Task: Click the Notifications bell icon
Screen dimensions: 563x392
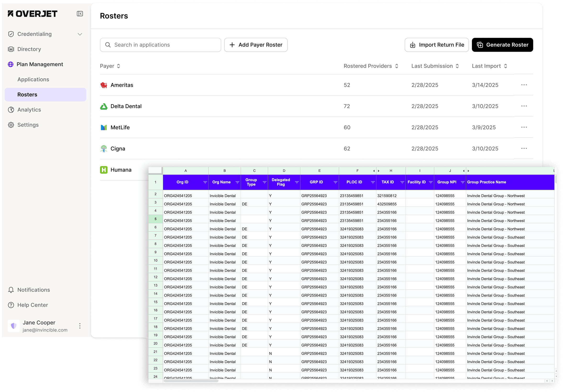Action: click(11, 290)
